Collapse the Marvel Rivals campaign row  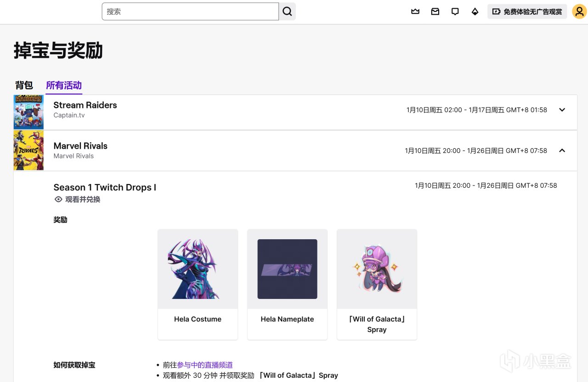[562, 151]
